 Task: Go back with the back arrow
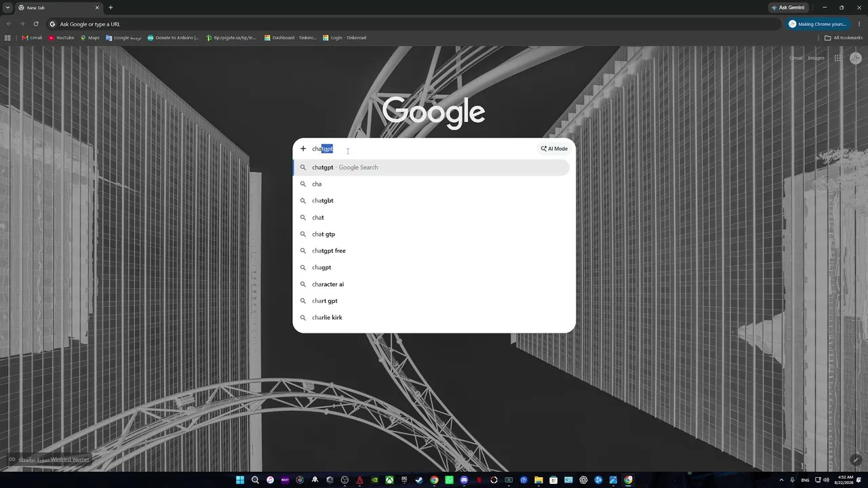coord(9,24)
